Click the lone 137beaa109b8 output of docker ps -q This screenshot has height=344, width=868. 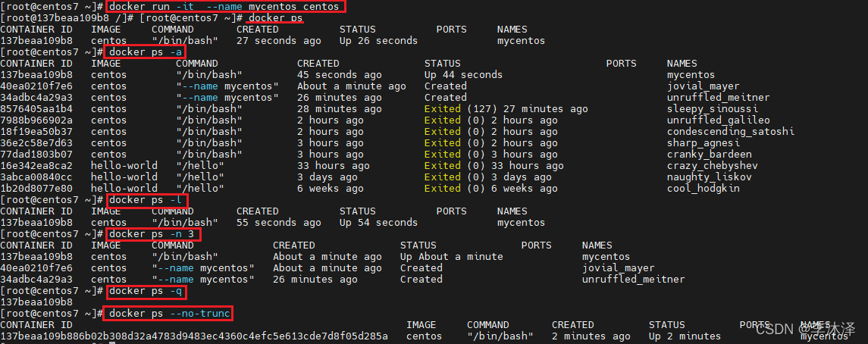(36, 302)
